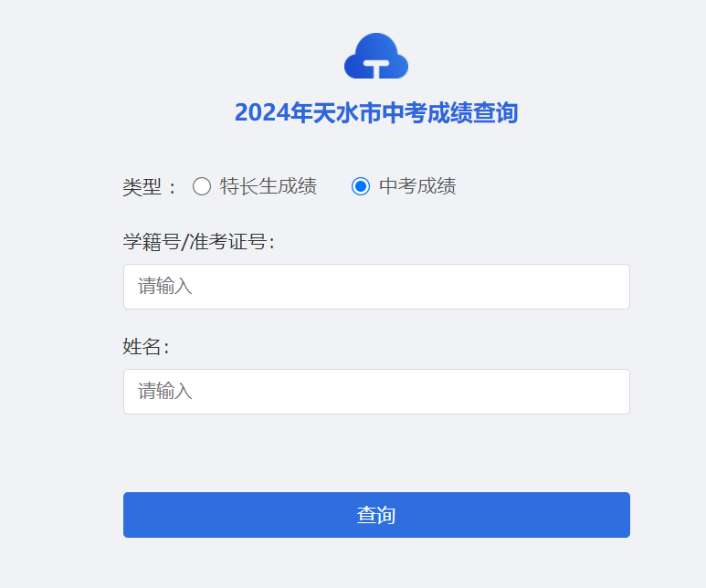Focus the 姓名 input field
706x588 pixels.
[x=376, y=392]
